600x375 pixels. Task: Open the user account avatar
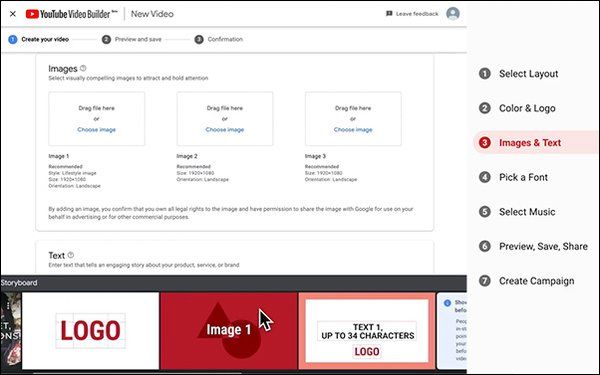click(x=453, y=14)
